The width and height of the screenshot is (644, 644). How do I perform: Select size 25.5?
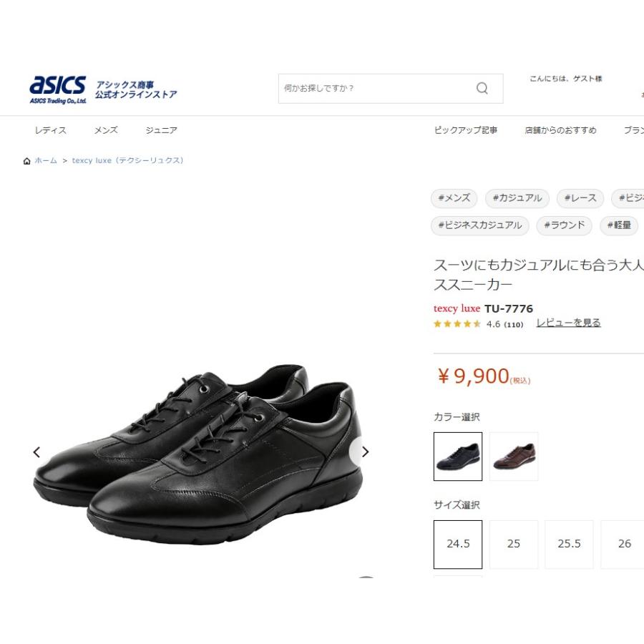[569, 545]
